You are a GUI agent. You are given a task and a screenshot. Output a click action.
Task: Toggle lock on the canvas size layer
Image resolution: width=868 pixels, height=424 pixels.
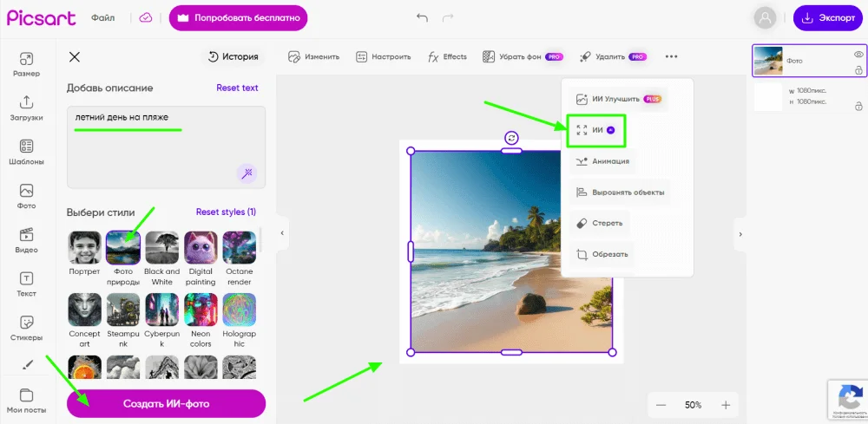[858, 104]
